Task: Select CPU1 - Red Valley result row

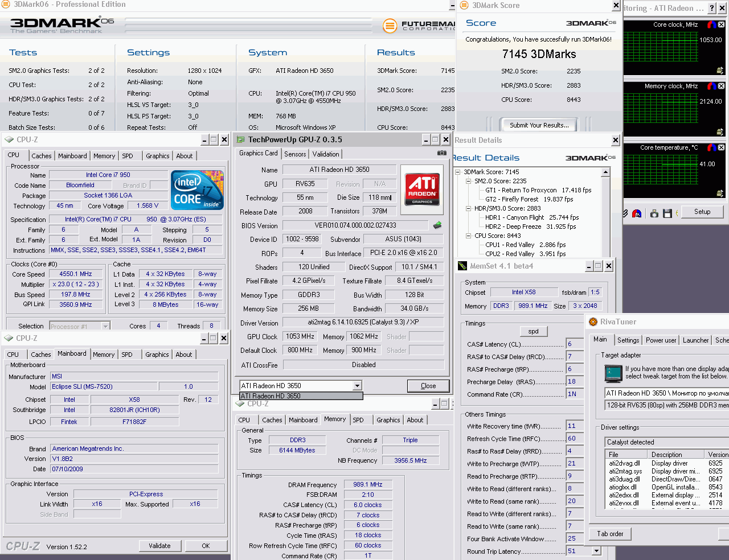Action: (x=525, y=245)
